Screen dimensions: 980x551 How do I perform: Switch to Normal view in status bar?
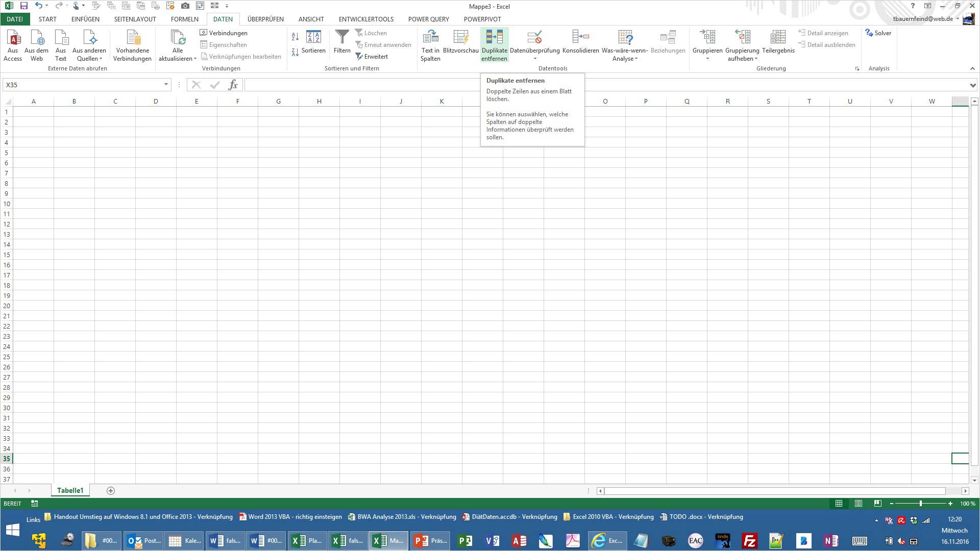point(839,504)
